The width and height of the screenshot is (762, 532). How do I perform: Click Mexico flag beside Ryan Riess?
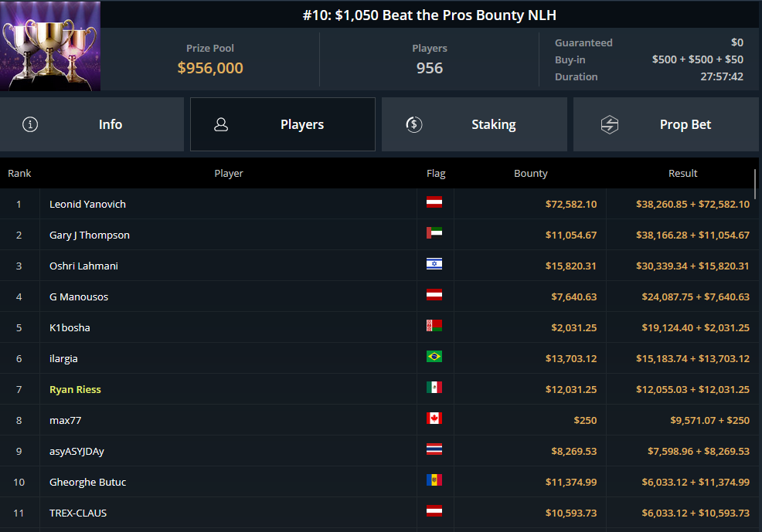click(434, 388)
